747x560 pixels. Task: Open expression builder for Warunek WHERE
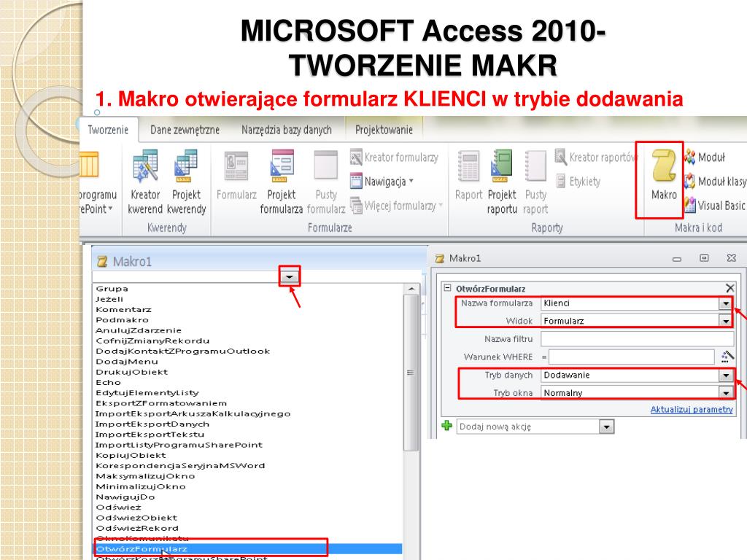coord(727,357)
